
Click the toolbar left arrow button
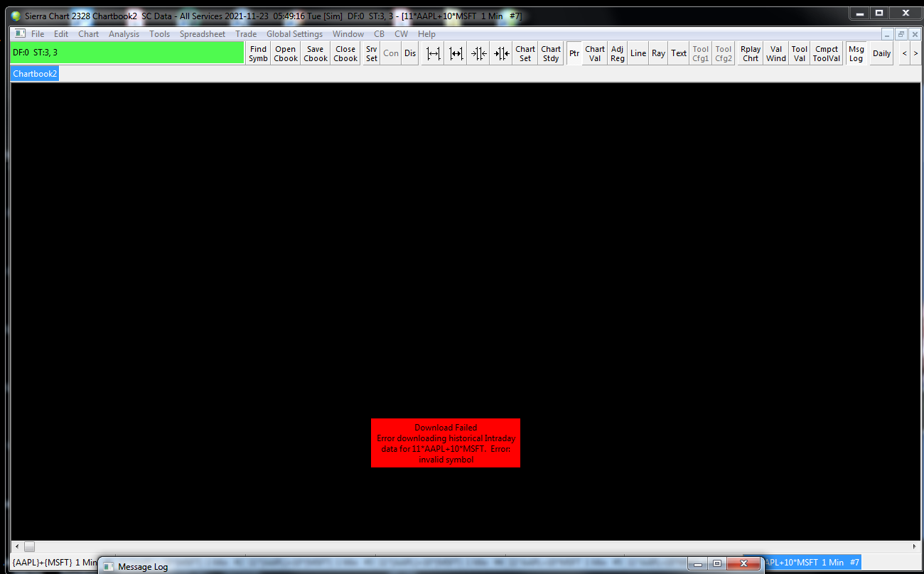pyautogui.click(x=904, y=53)
